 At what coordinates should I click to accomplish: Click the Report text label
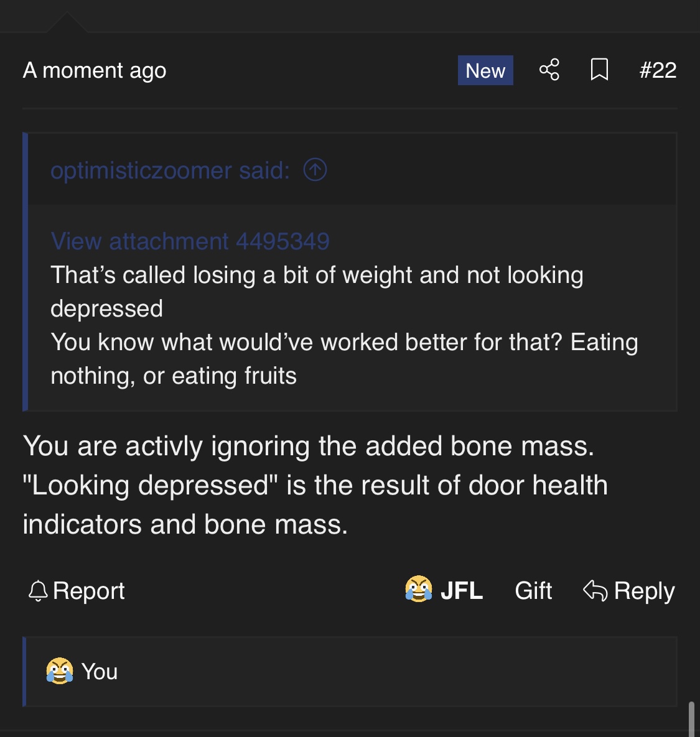point(88,590)
